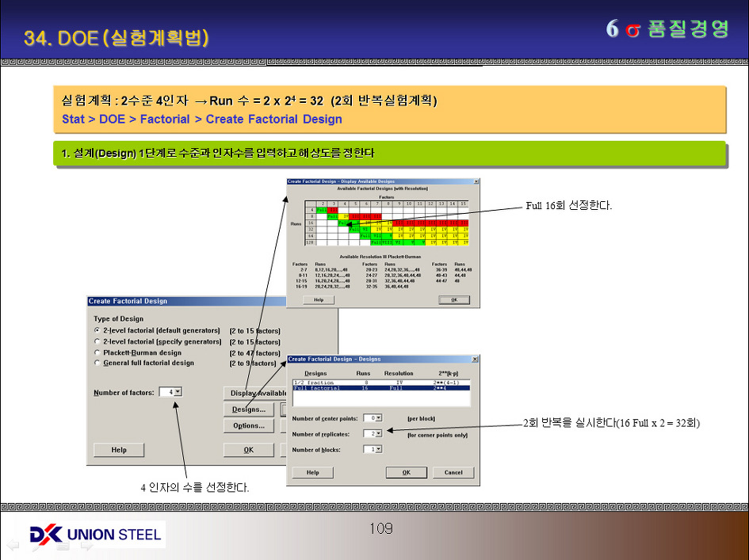
Task: Click the 'Type of Design' label
Action: (x=118, y=319)
